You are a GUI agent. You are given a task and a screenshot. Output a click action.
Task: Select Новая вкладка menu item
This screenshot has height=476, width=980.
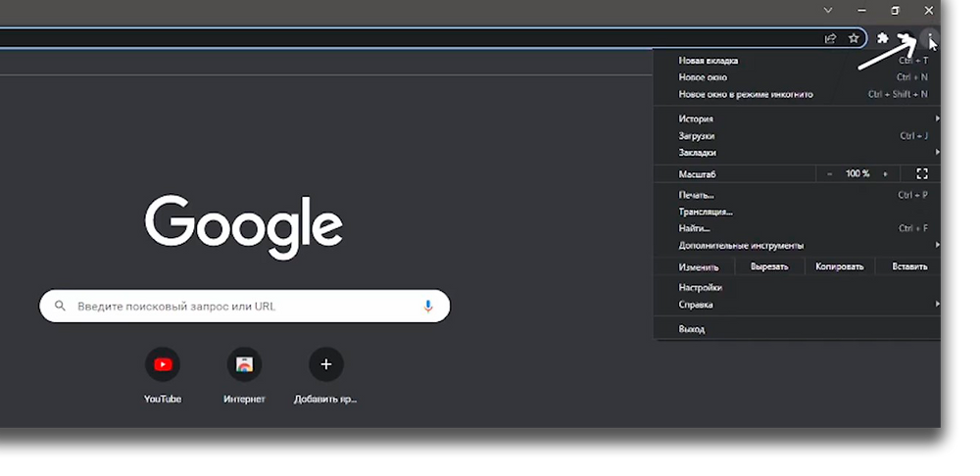797,61
